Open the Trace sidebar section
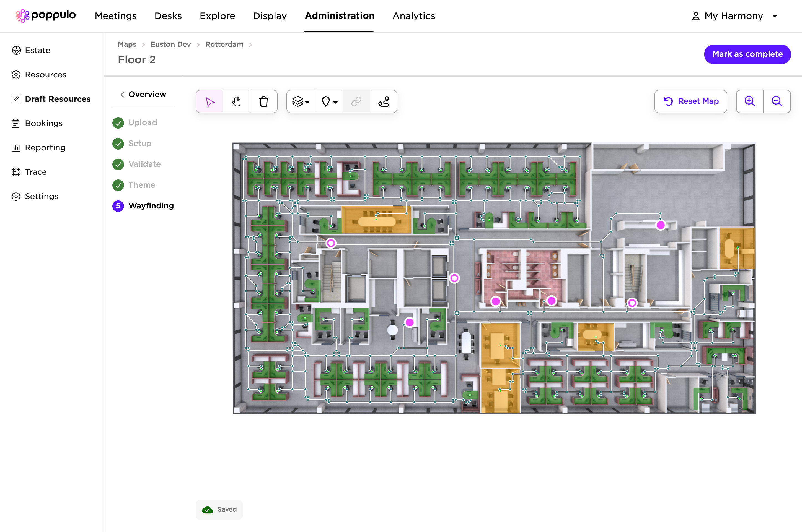The width and height of the screenshot is (802, 532). coord(36,172)
